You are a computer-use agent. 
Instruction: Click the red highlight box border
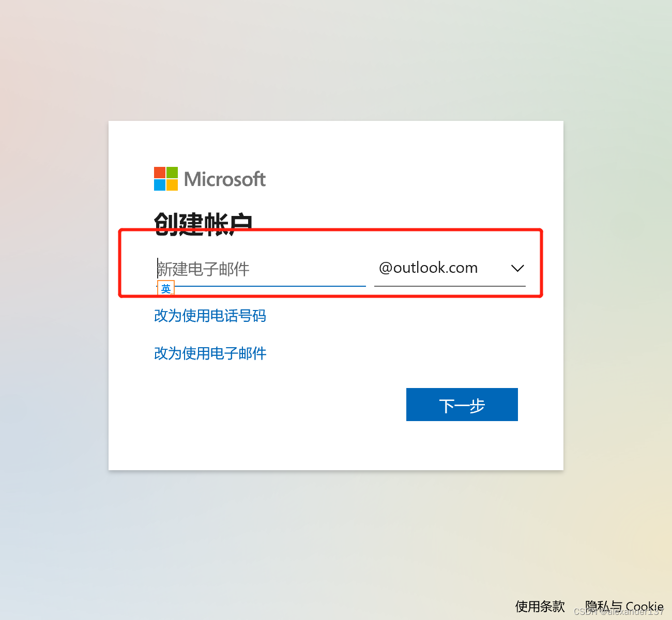click(331, 230)
